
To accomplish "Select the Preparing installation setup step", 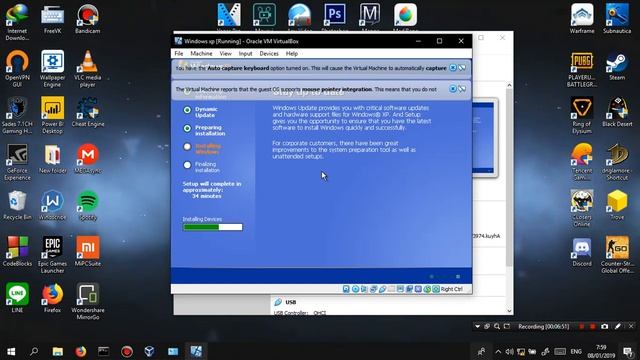I will [204, 130].
